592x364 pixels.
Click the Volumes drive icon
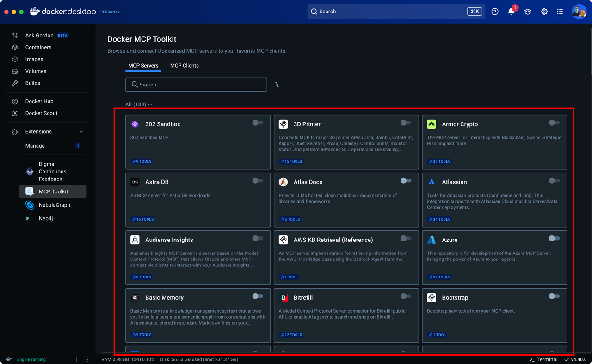click(x=15, y=71)
